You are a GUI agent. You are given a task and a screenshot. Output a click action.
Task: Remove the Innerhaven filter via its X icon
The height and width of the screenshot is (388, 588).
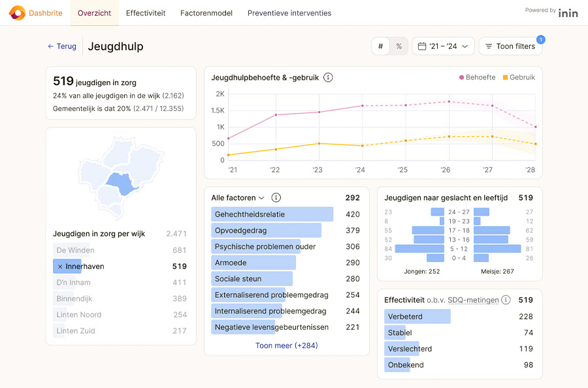tap(59, 266)
